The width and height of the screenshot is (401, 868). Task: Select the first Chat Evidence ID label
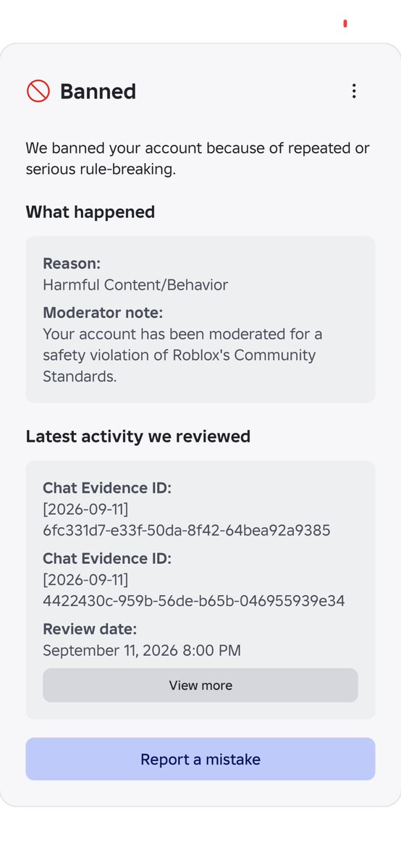(x=107, y=488)
